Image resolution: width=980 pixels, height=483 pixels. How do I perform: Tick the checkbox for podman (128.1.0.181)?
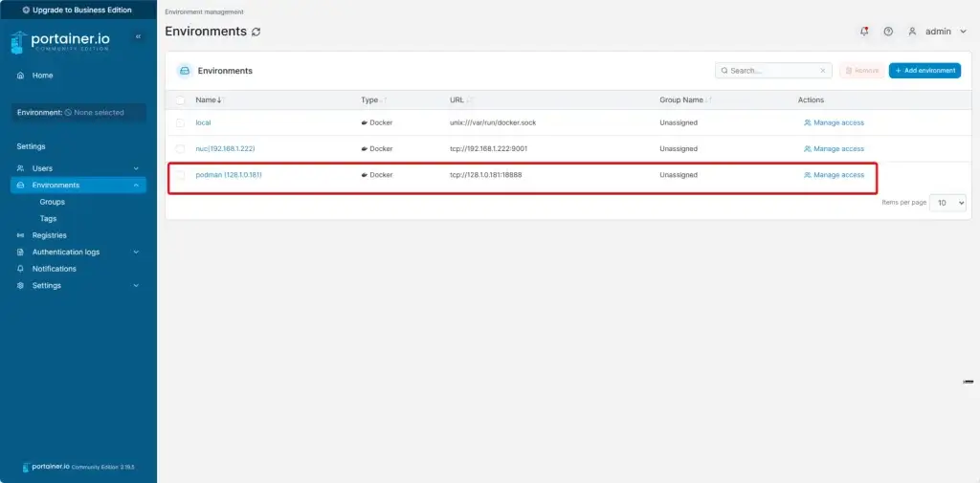180,176
